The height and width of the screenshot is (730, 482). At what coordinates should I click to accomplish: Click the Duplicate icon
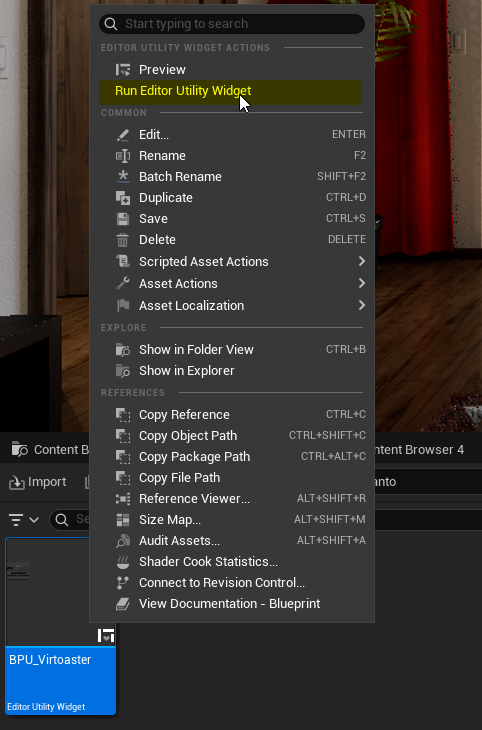(x=123, y=198)
